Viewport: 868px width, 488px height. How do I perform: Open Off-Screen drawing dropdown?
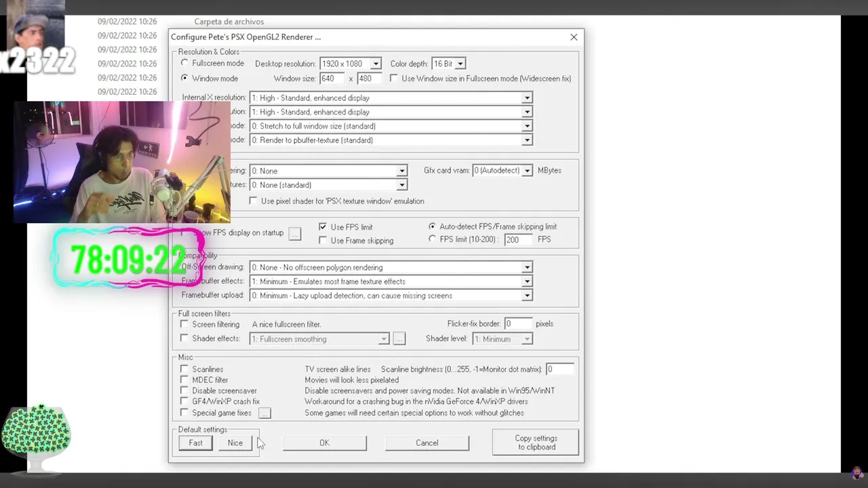[391, 268]
